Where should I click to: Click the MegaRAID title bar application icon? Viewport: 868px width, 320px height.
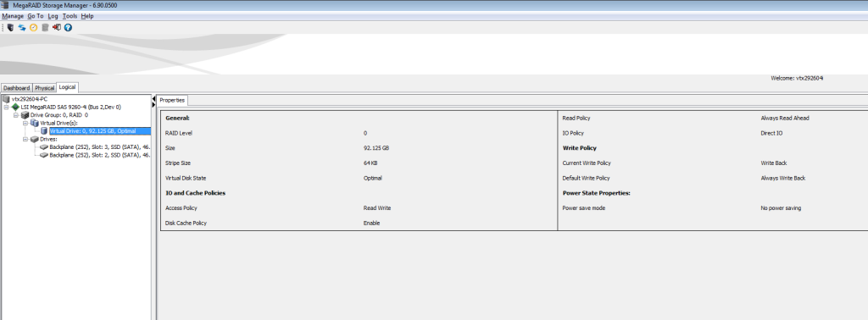[x=6, y=5]
